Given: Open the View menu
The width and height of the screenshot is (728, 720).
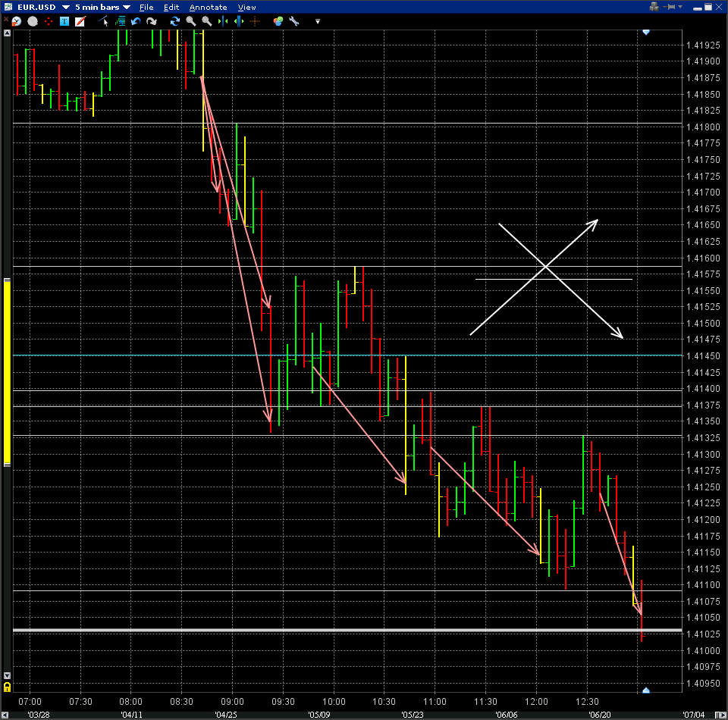Looking at the screenshot, I should [x=246, y=8].
